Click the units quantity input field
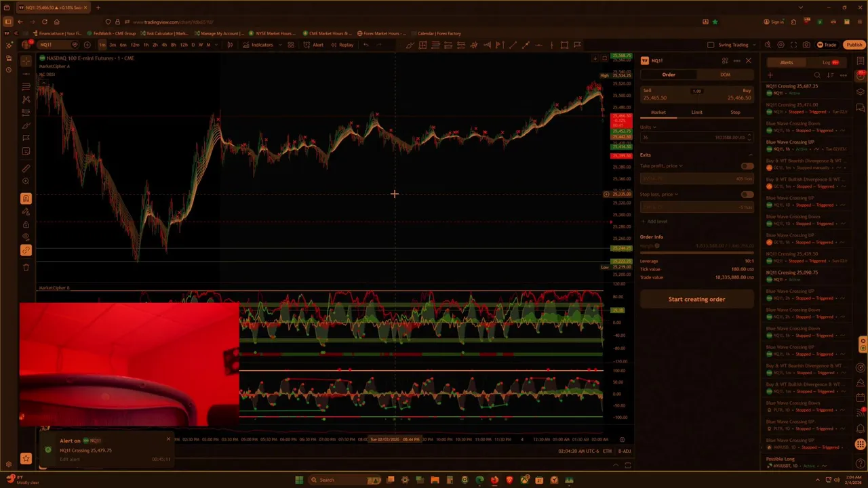Screen dimensions: 868x488 696,137
